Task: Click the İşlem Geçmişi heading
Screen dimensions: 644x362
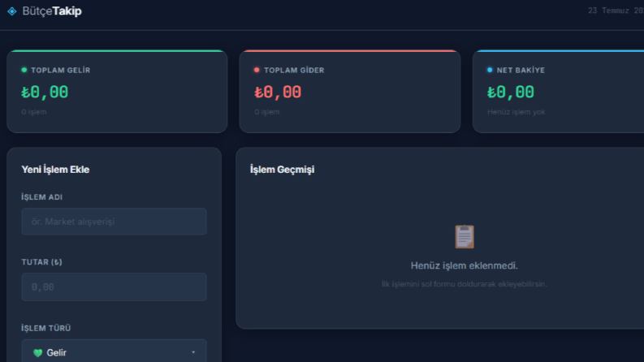Action: (x=282, y=170)
